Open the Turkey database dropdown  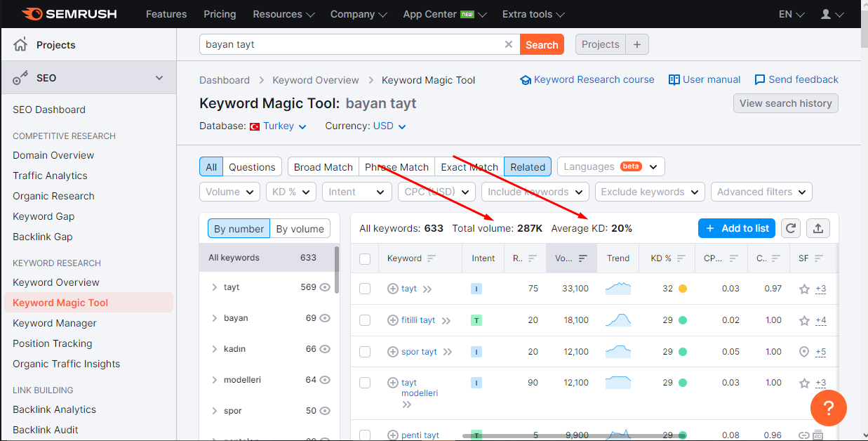click(x=279, y=126)
